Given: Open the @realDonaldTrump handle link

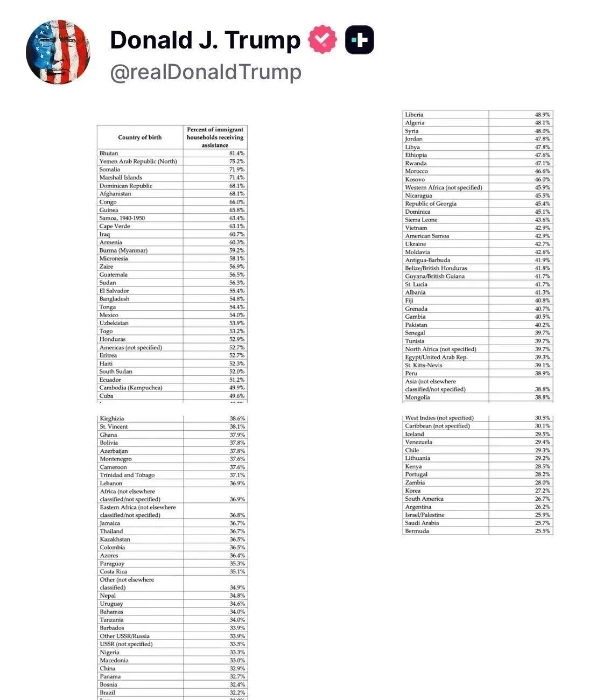Looking at the screenshot, I should click(205, 72).
